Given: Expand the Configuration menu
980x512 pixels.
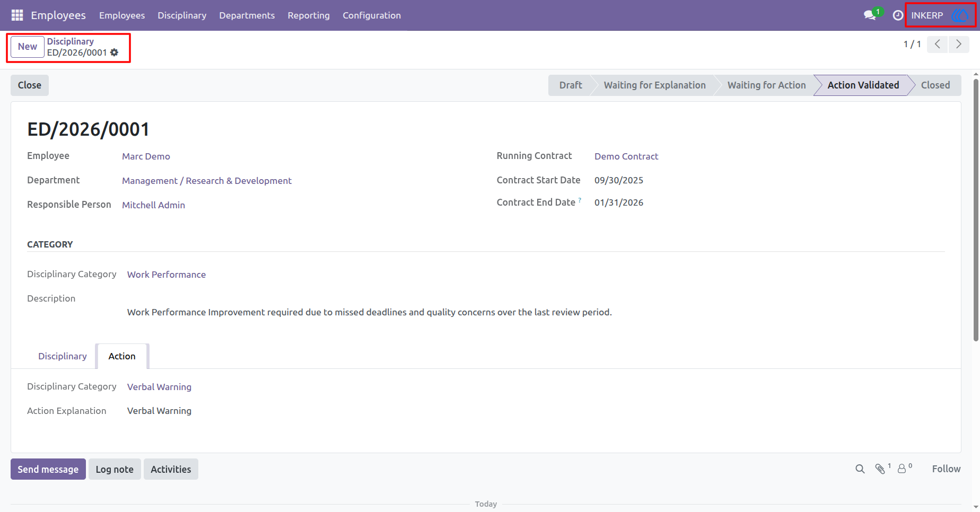Looking at the screenshot, I should coord(372,15).
